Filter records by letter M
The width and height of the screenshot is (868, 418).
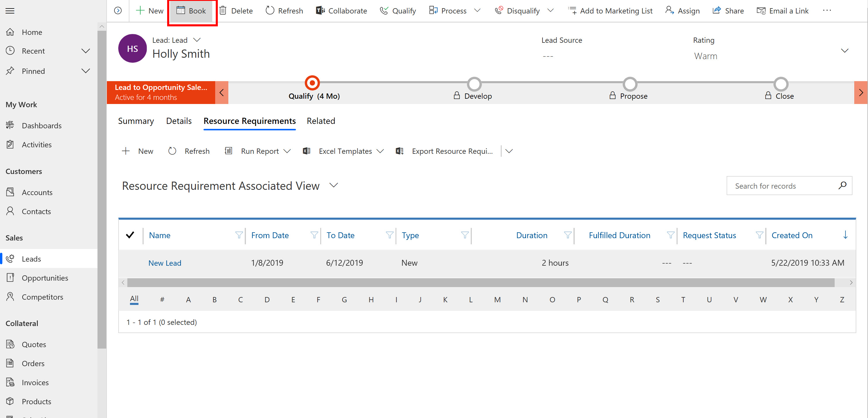coord(497,299)
